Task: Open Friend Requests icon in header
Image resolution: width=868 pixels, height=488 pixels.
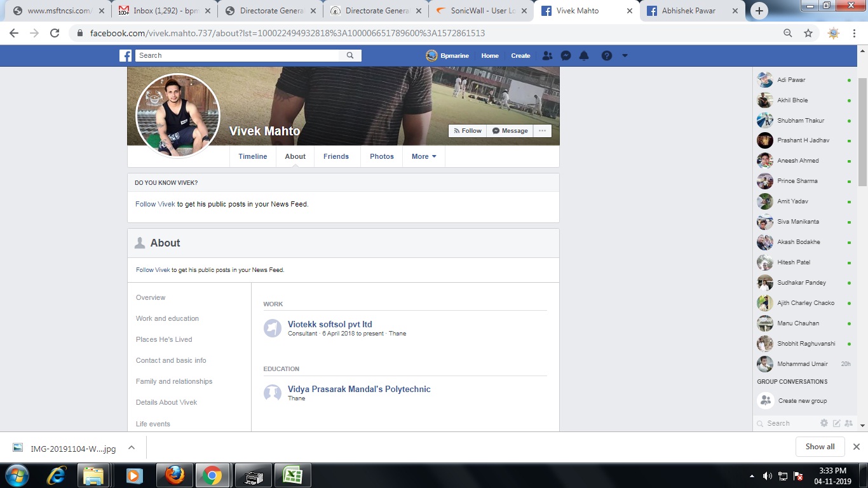Action: pyautogui.click(x=547, y=56)
